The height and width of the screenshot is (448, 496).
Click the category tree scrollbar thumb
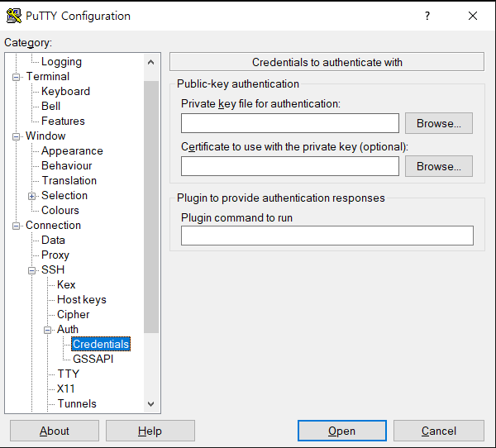(x=151, y=207)
